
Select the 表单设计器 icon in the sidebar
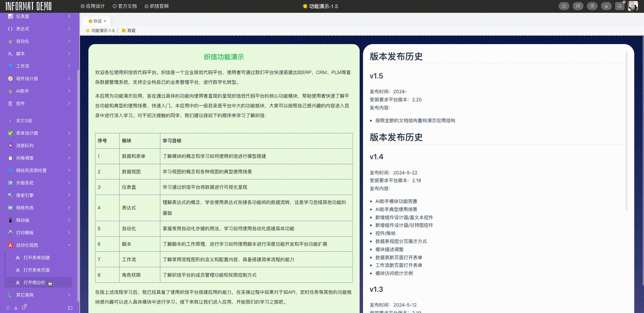(10, 133)
